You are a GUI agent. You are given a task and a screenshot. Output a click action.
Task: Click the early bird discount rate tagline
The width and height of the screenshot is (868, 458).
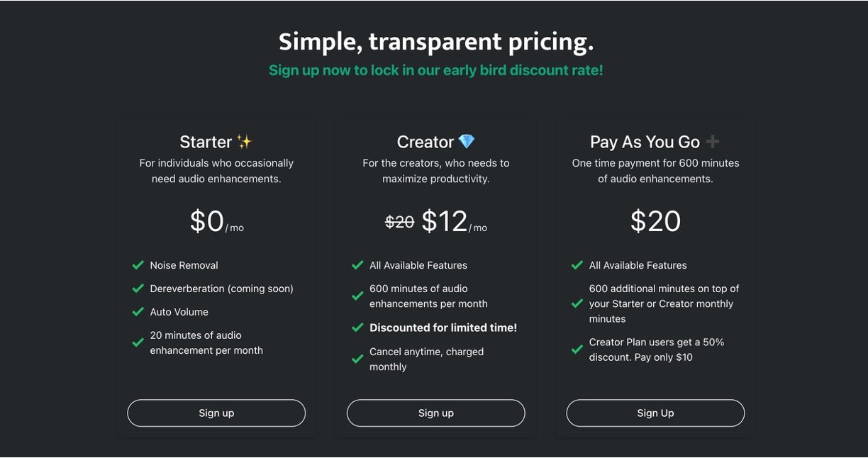[x=436, y=70]
